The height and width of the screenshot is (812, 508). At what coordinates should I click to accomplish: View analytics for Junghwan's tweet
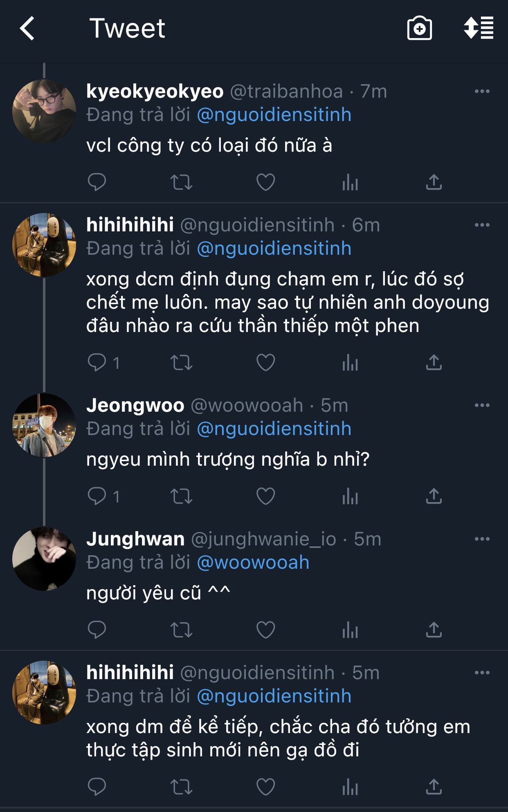click(350, 630)
